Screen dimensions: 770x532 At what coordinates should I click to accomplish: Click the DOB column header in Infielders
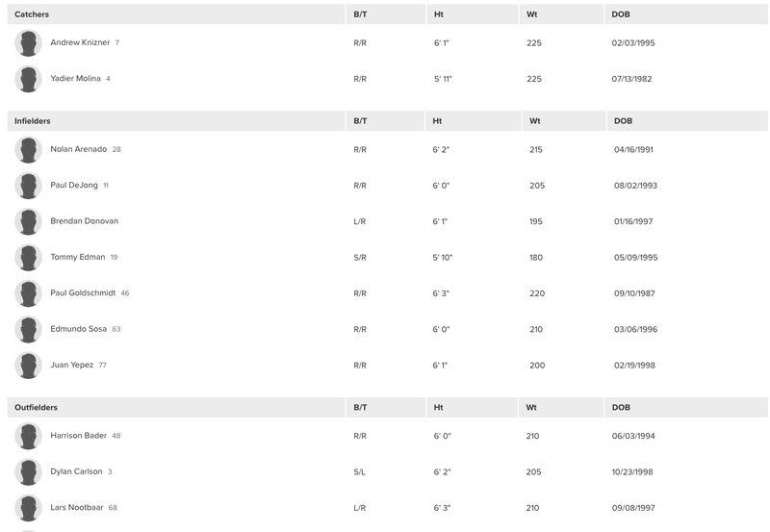623,120
